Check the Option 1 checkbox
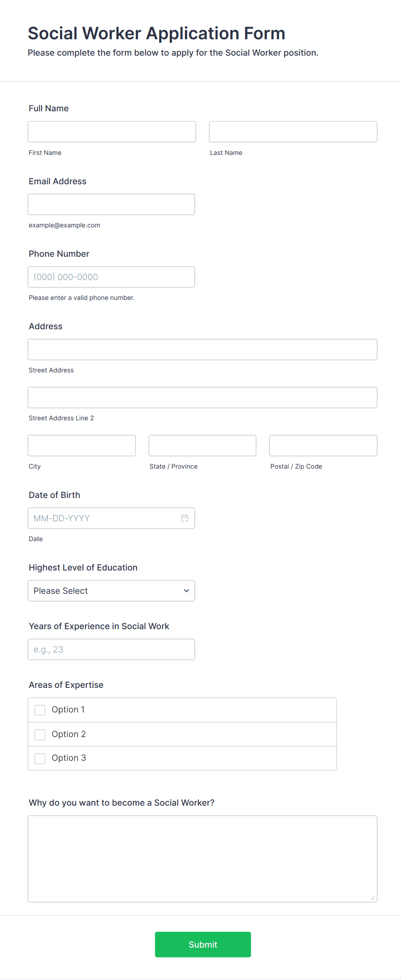 [40, 710]
